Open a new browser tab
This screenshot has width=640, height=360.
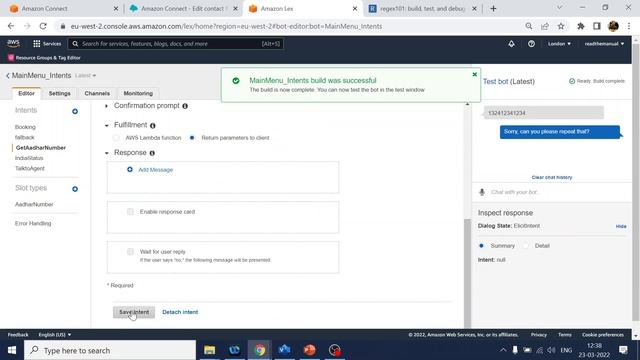(493, 8)
